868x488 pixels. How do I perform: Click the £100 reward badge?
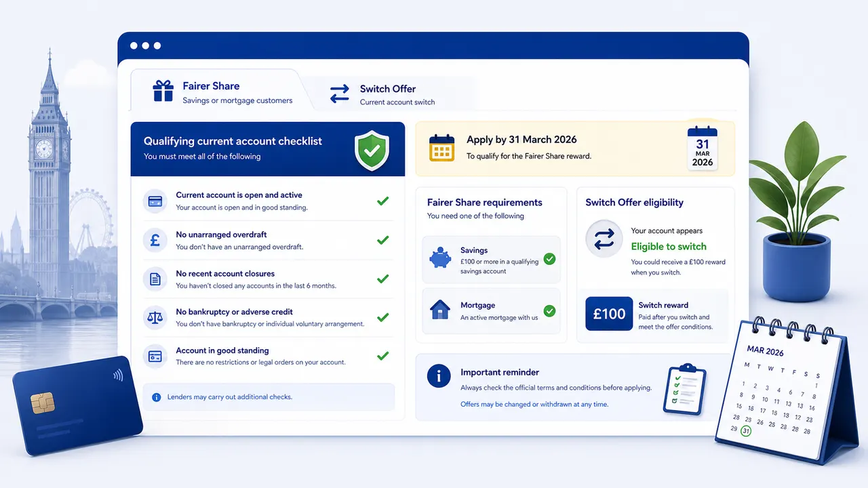[x=609, y=314]
